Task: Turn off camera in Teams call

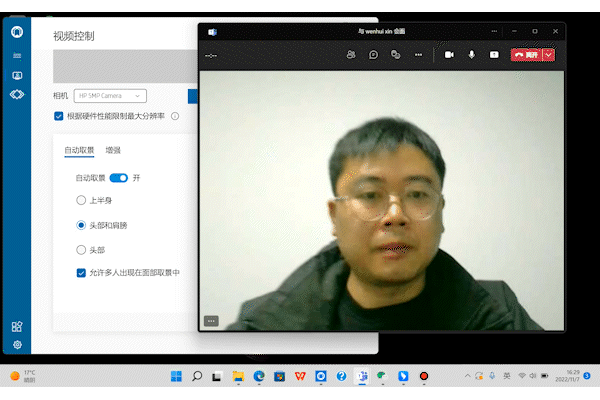Action: click(449, 54)
